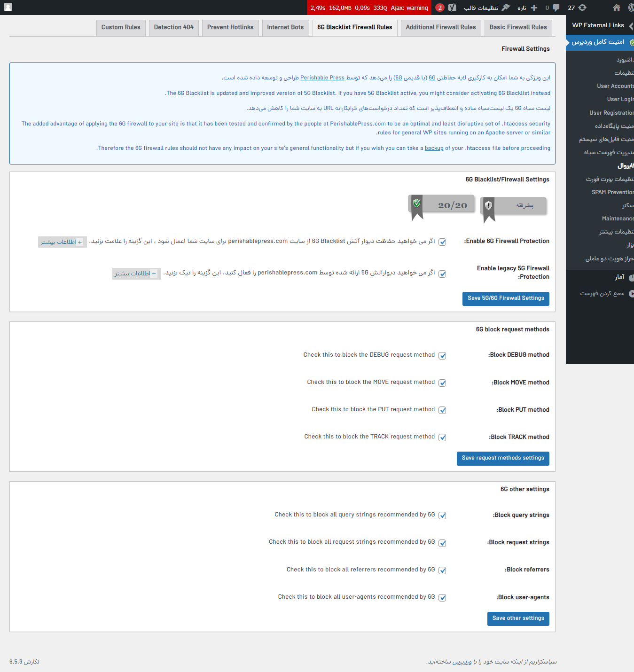Toggle Block user-agents checkbox

point(442,598)
